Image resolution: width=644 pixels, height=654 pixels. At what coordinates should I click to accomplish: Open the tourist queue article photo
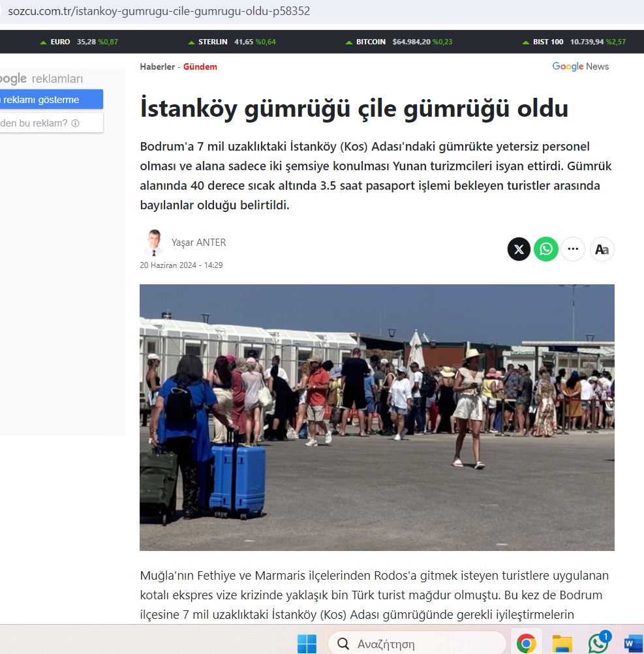point(376,417)
